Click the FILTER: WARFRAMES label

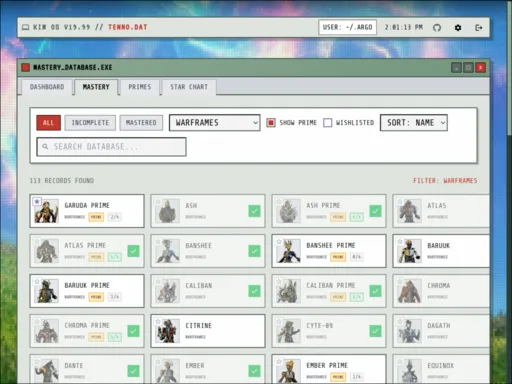click(445, 181)
